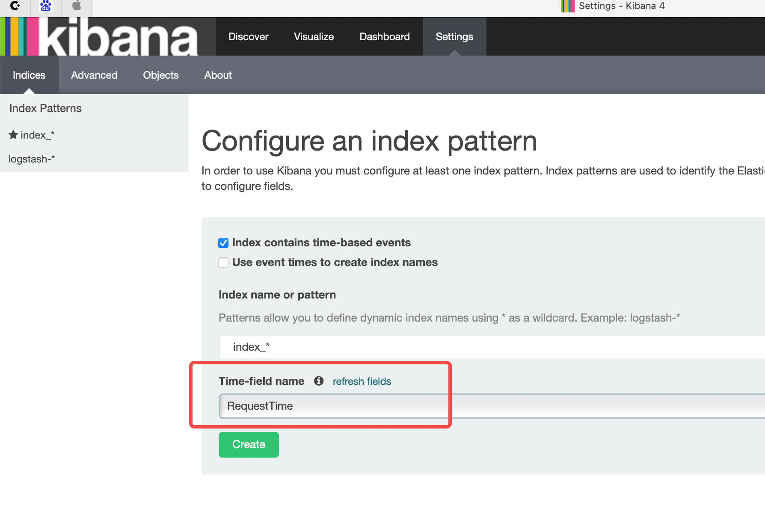Click the Settings - Kibana 4 tab title
Image resolution: width=765 pixels, height=532 pixels.
[622, 6]
